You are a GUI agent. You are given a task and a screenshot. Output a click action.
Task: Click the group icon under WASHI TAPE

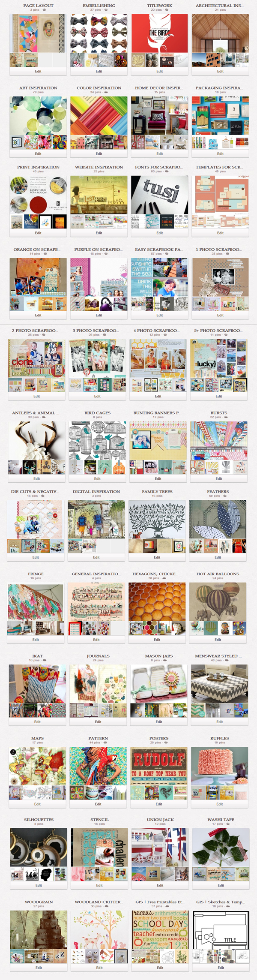228,824
